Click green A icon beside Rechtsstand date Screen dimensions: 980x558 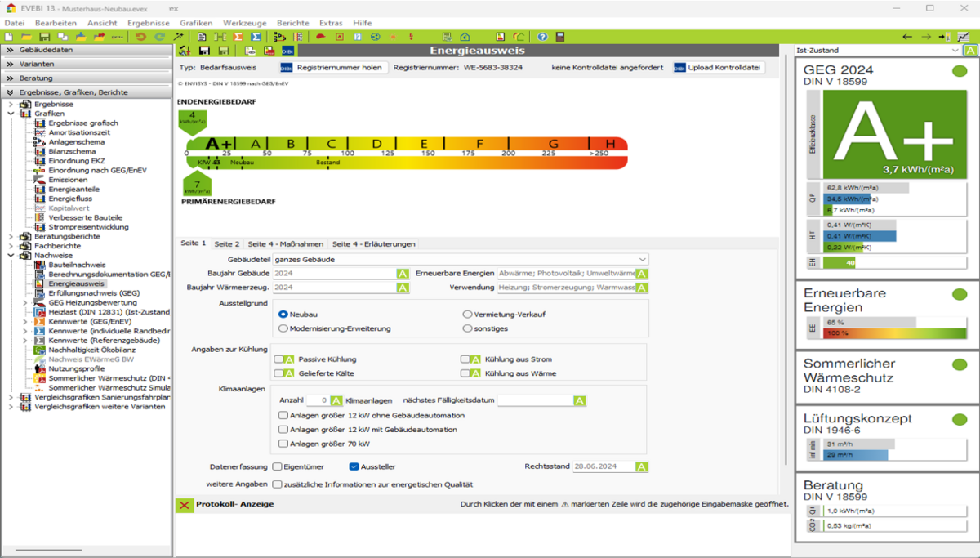click(x=642, y=466)
